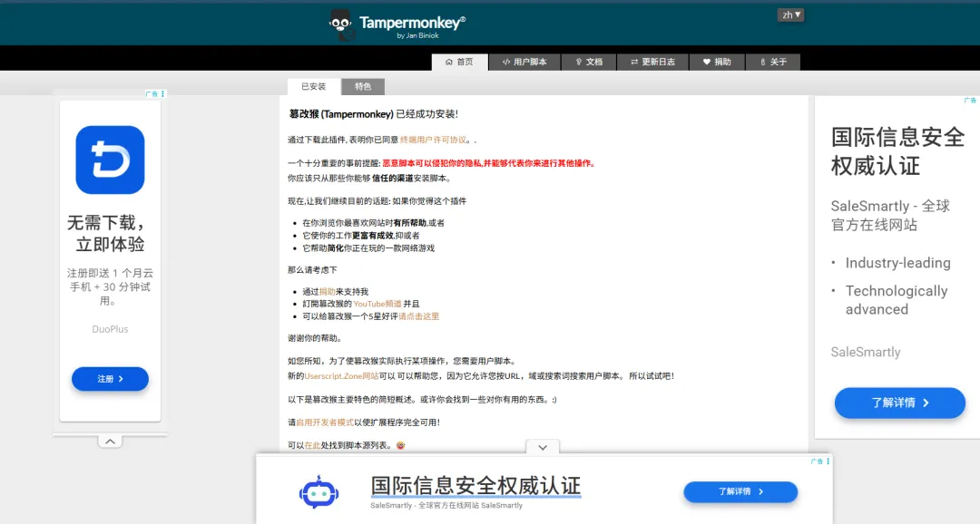Switch to the 特色 features tab

[363, 87]
